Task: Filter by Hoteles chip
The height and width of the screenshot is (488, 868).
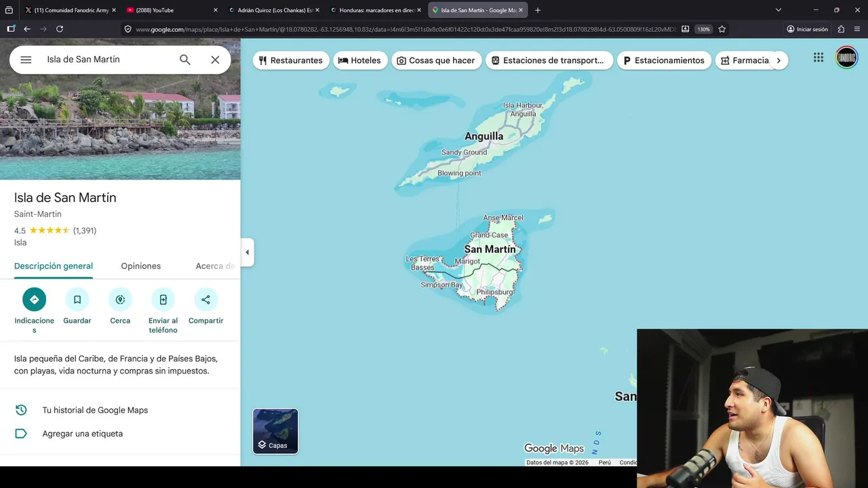Action: [360, 60]
